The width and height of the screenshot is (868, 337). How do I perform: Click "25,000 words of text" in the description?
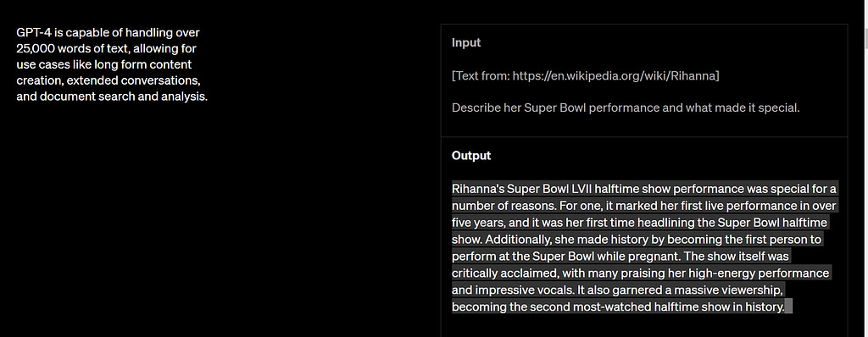[x=73, y=48]
